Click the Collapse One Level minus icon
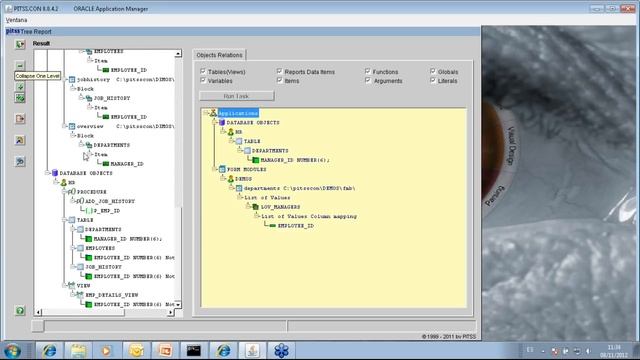The image size is (640, 360). pyautogui.click(x=20, y=65)
